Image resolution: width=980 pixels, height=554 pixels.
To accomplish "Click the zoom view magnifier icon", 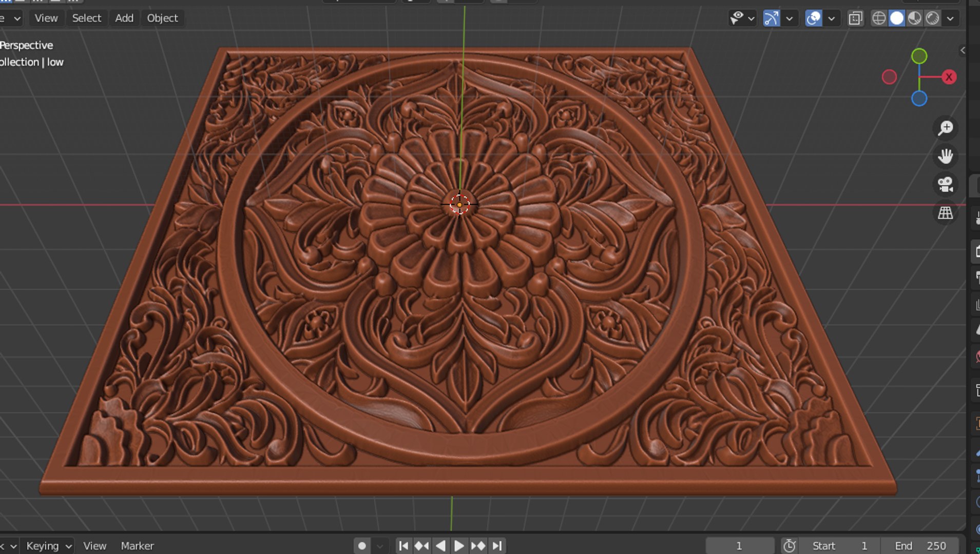I will (x=945, y=128).
